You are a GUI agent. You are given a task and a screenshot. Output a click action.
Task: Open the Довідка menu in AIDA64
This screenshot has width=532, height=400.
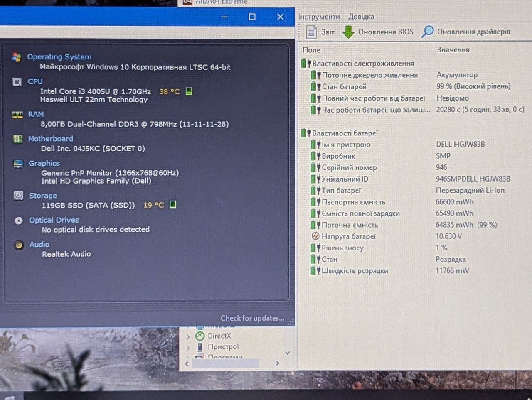(361, 17)
